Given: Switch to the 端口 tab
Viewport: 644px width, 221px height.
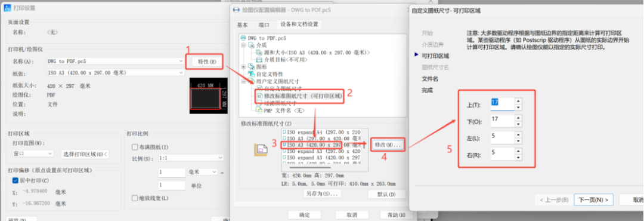Looking at the screenshot, I should [264, 24].
